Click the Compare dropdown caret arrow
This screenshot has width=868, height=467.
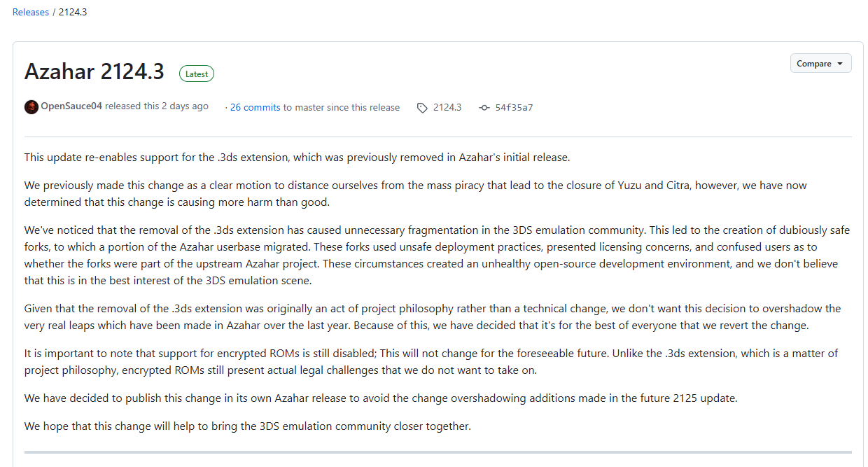click(839, 64)
